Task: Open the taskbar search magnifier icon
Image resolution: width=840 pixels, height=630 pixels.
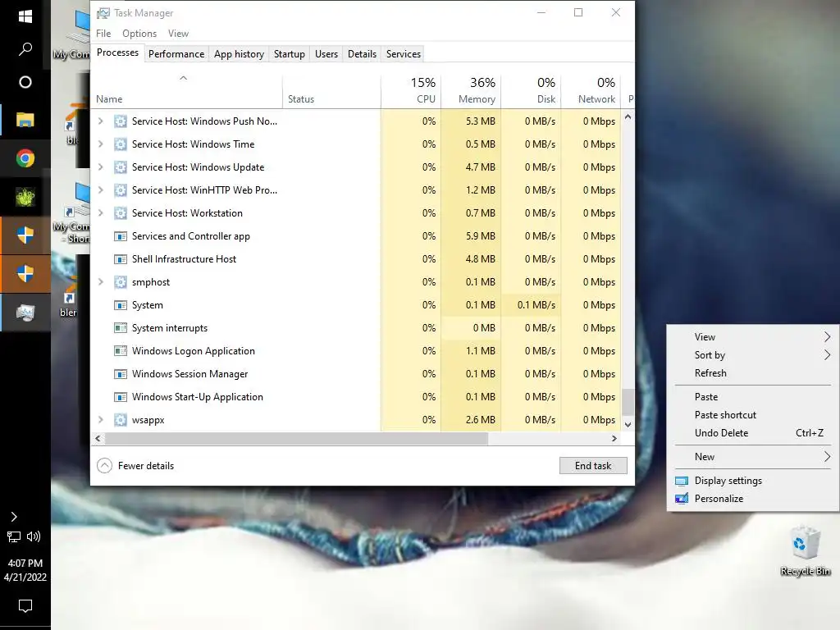Action: click(x=25, y=49)
